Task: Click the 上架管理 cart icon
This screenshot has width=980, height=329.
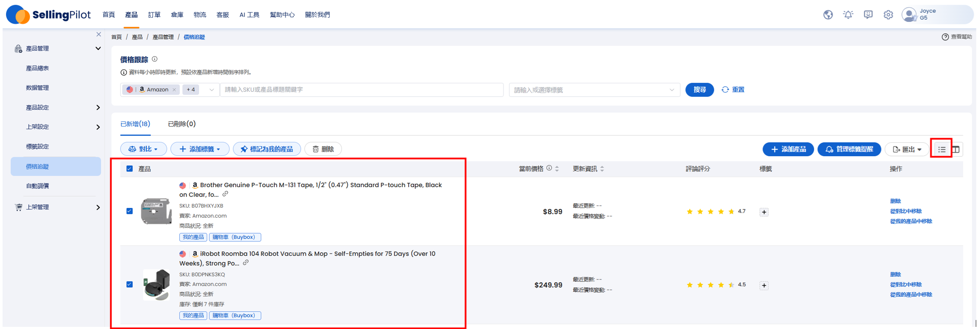Action: 18,207
